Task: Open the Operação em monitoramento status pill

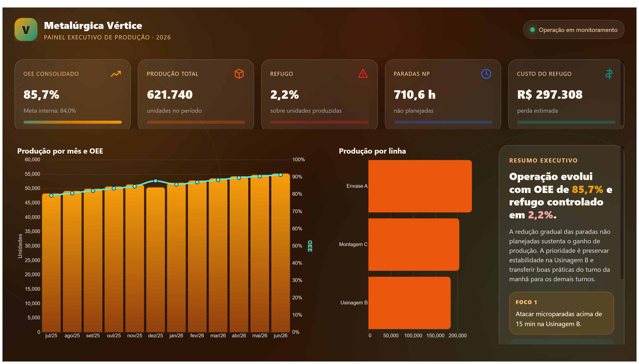Action: pos(573,29)
